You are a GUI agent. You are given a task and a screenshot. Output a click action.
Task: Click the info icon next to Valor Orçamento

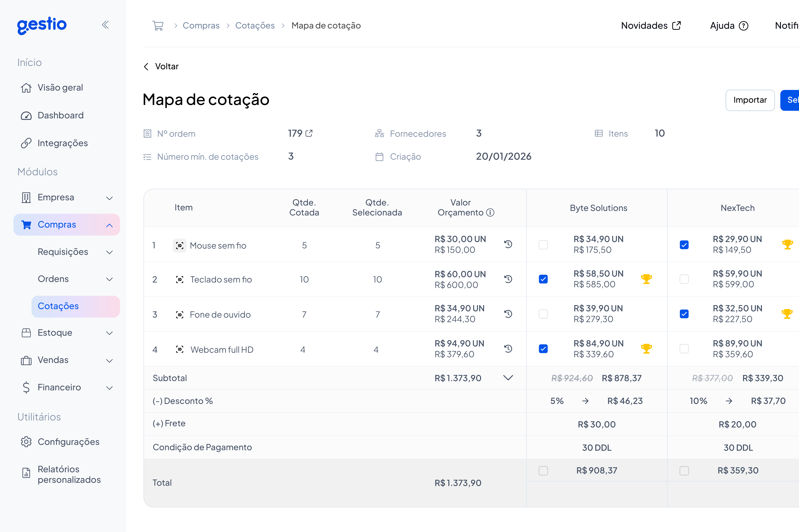pos(490,212)
